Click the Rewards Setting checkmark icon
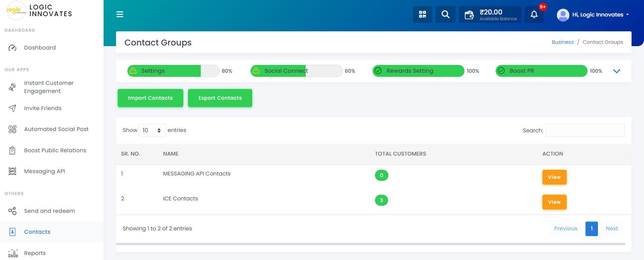The width and height of the screenshot is (644, 260). [378, 71]
